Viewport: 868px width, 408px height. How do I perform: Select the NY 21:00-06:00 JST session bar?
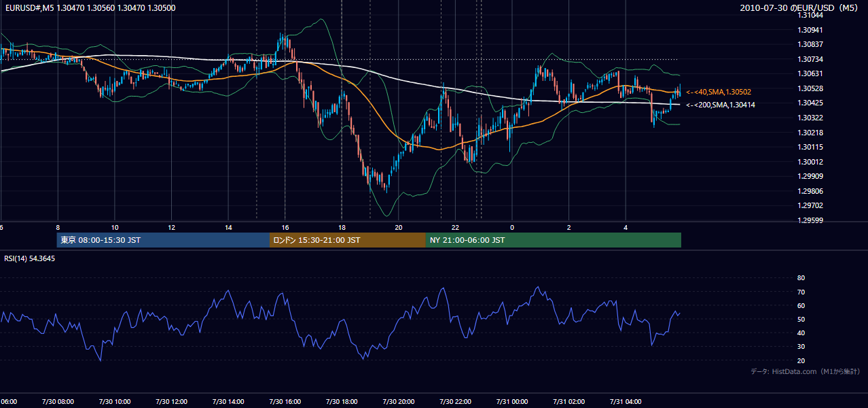(x=554, y=240)
